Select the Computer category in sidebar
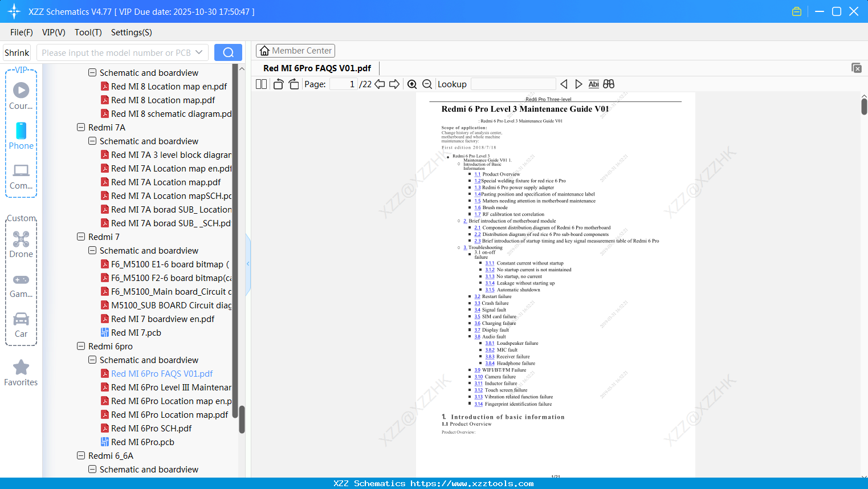Screen dimensions: 868x489 click(x=21, y=176)
